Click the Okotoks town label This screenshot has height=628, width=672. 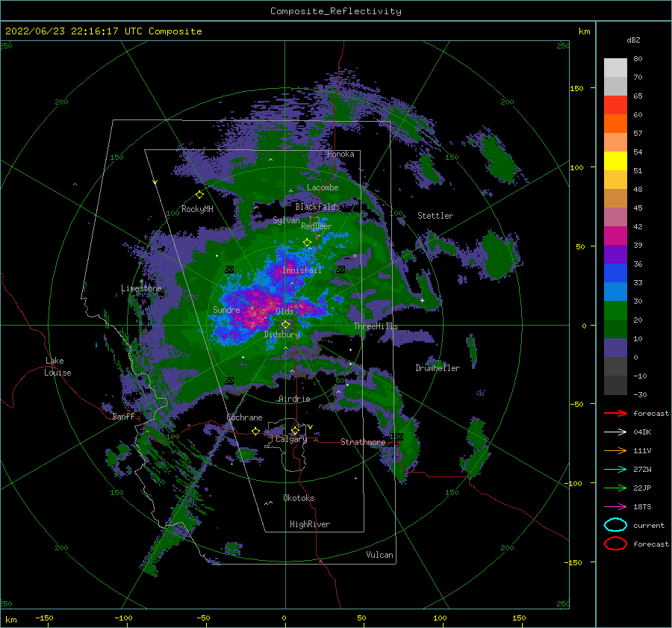pos(299,498)
